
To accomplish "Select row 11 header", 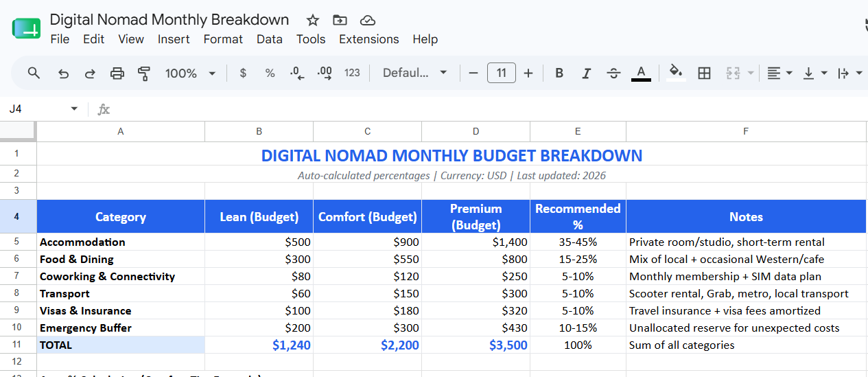I will coord(18,345).
